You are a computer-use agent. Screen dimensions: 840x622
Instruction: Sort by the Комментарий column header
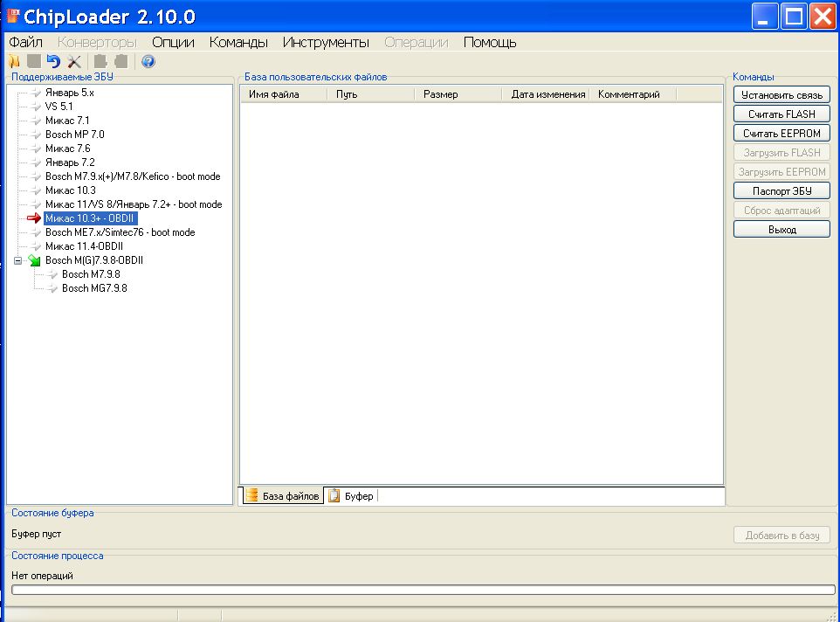tap(633, 94)
